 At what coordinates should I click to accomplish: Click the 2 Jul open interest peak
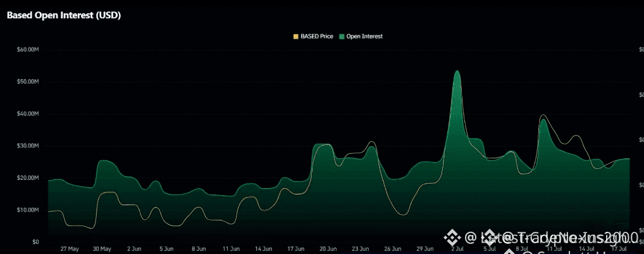click(x=457, y=72)
